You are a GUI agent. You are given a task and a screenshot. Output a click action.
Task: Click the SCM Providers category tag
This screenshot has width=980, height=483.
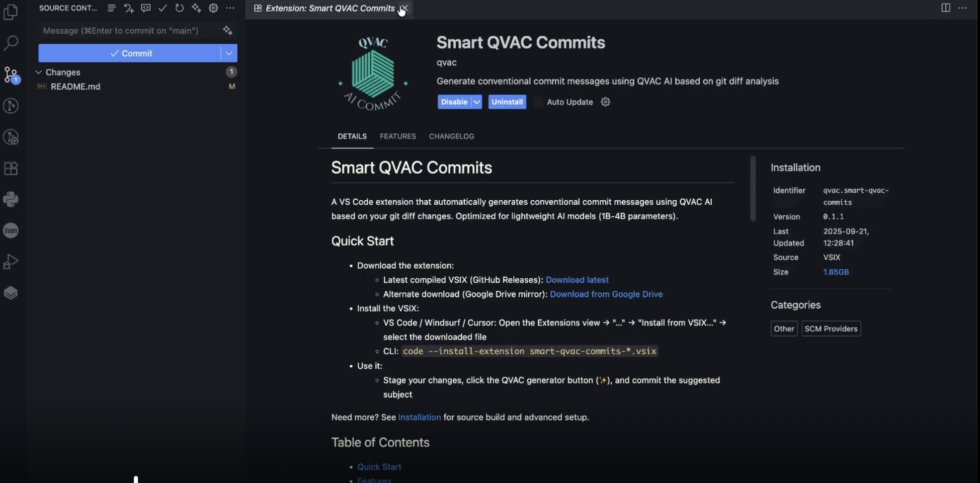831,329
